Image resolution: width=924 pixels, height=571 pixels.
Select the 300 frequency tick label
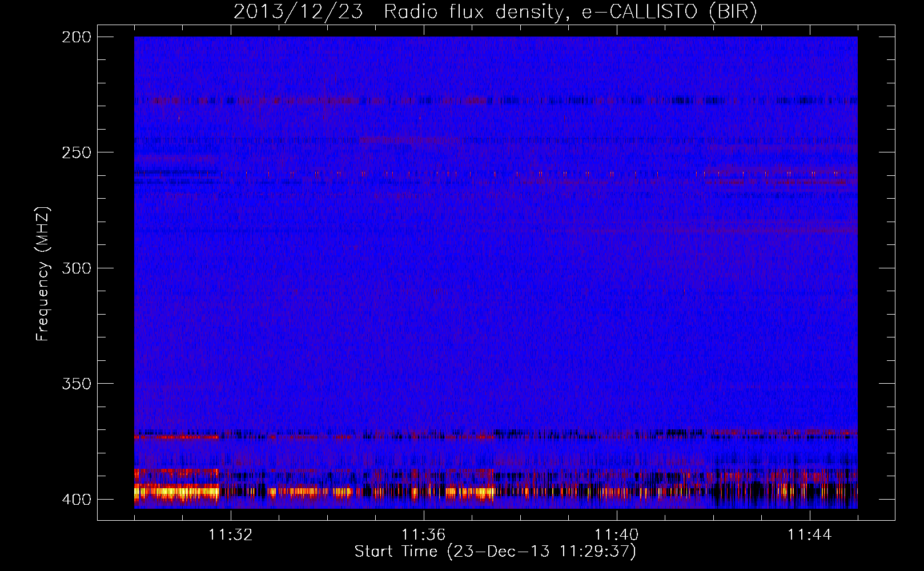(x=77, y=268)
